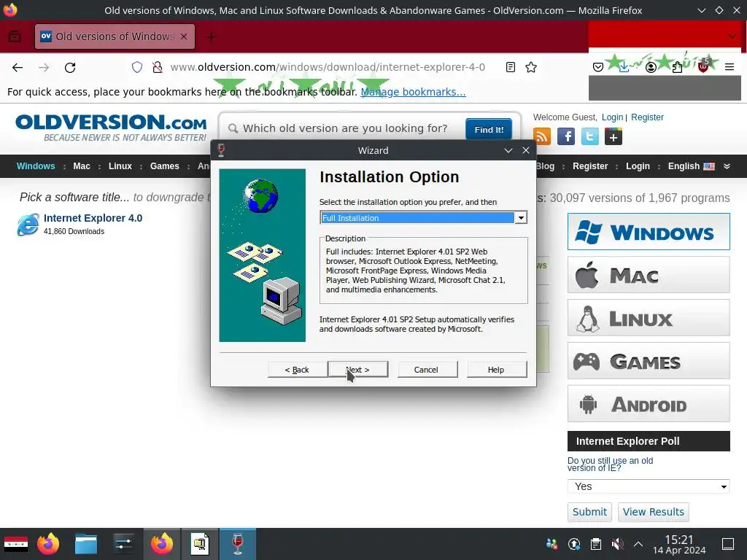The height and width of the screenshot is (560, 747).
Task: Click the uBlock Origin extension icon
Action: click(703, 66)
